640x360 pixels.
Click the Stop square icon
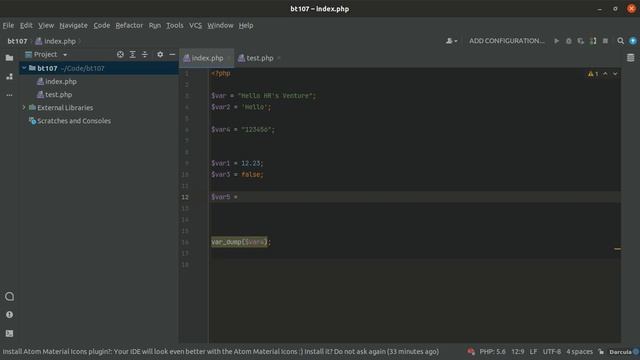coord(605,41)
